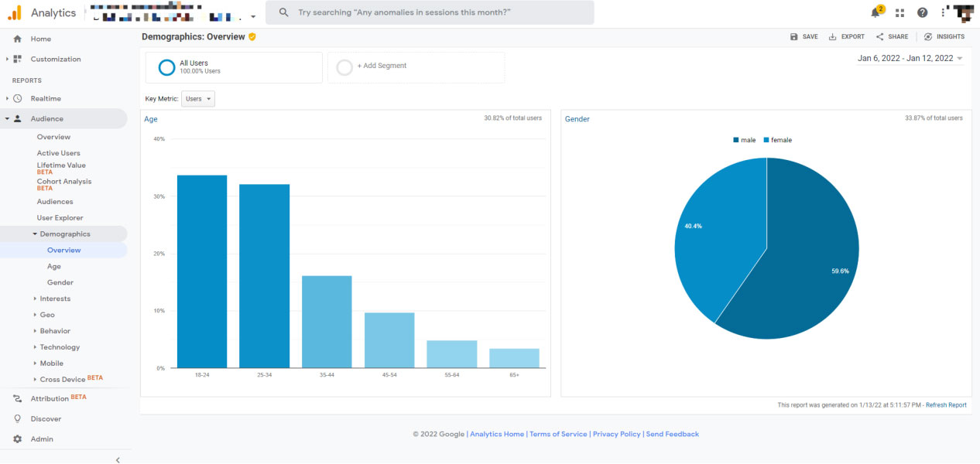The image size is (980, 464).
Task: Expand the Interests section
Action: coord(36,299)
